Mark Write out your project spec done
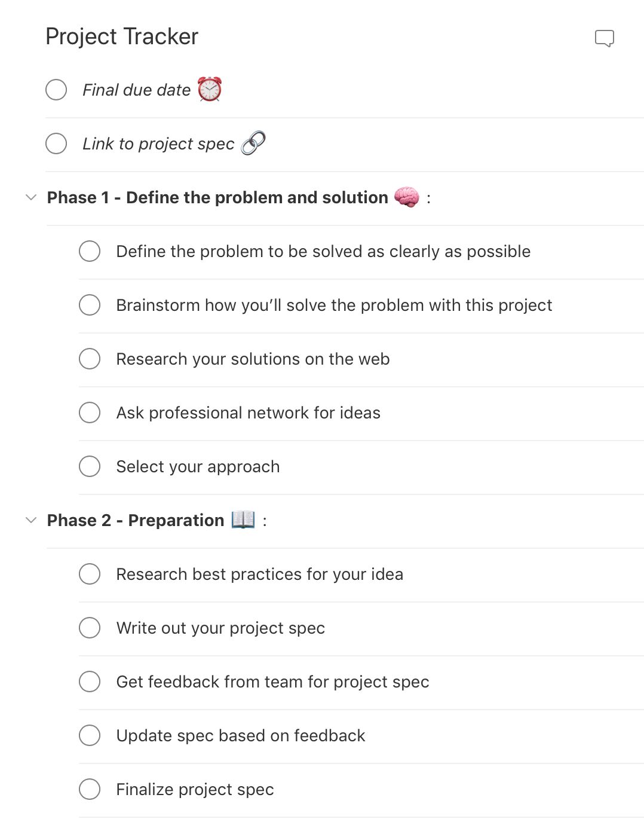 click(x=90, y=628)
